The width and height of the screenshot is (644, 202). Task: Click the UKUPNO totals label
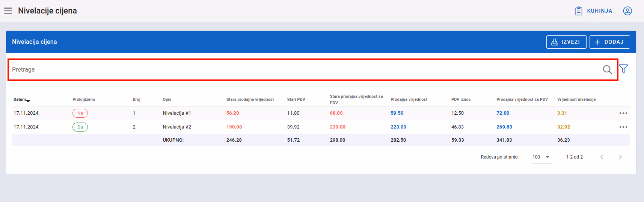173,140
